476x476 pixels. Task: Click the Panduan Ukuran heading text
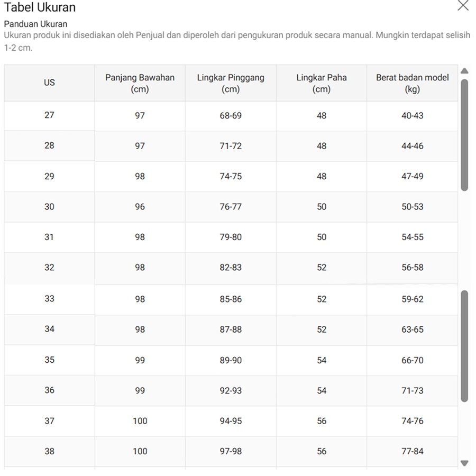[35, 24]
